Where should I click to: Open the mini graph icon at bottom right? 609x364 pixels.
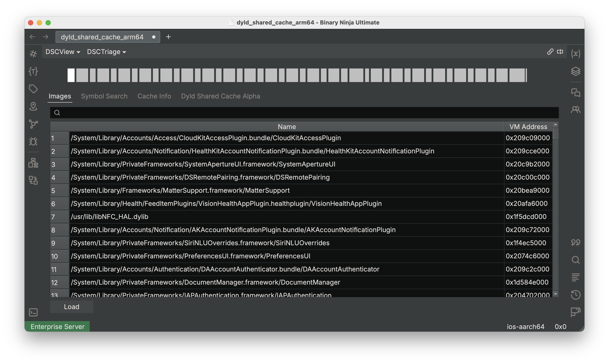pos(575,312)
